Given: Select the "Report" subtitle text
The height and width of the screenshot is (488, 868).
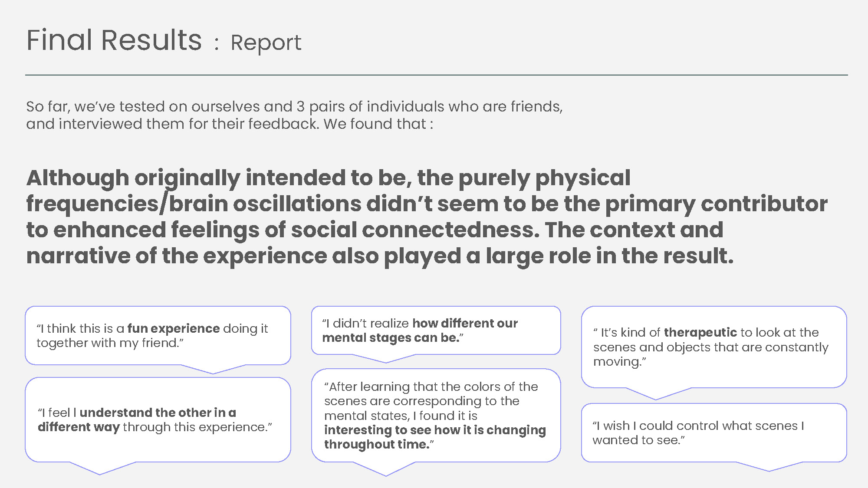Looking at the screenshot, I should (x=266, y=43).
